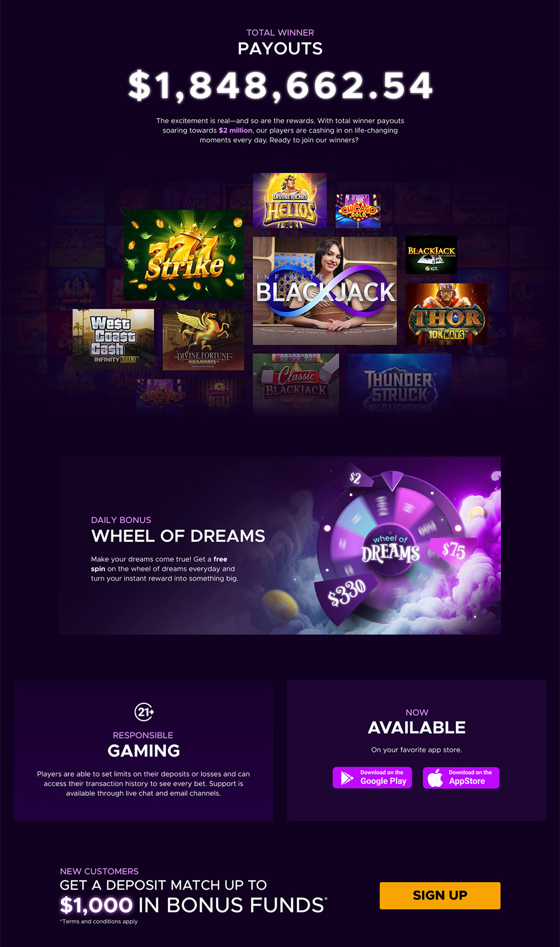Image resolution: width=560 pixels, height=947 pixels.
Task: Open IGT Blackjack game tile
Action: [x=431, y=255]
